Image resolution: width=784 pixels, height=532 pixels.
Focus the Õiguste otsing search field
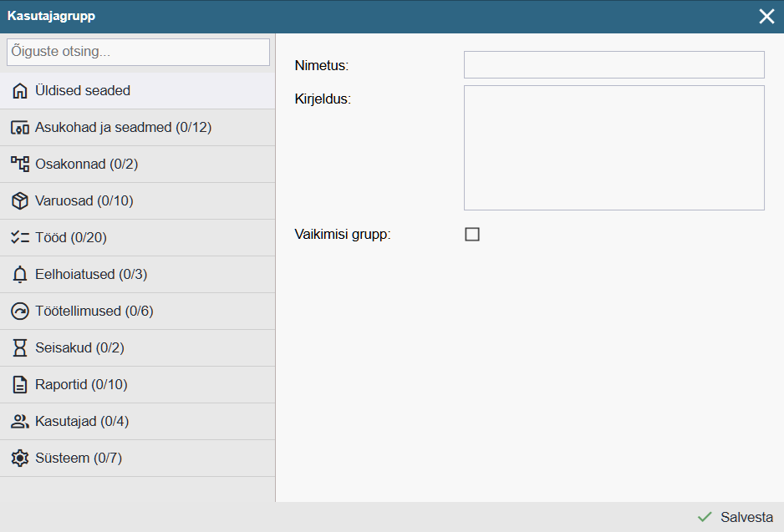pos(138,52)
